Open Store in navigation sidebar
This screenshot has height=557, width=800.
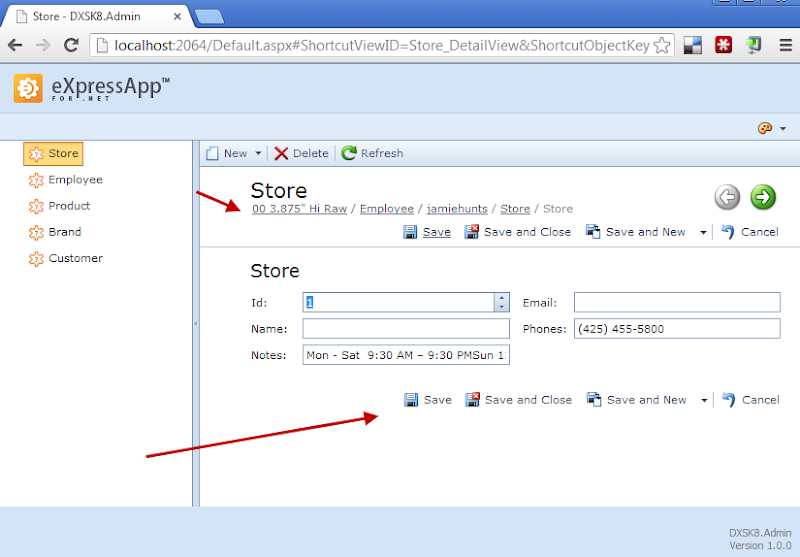pos(53,154)
